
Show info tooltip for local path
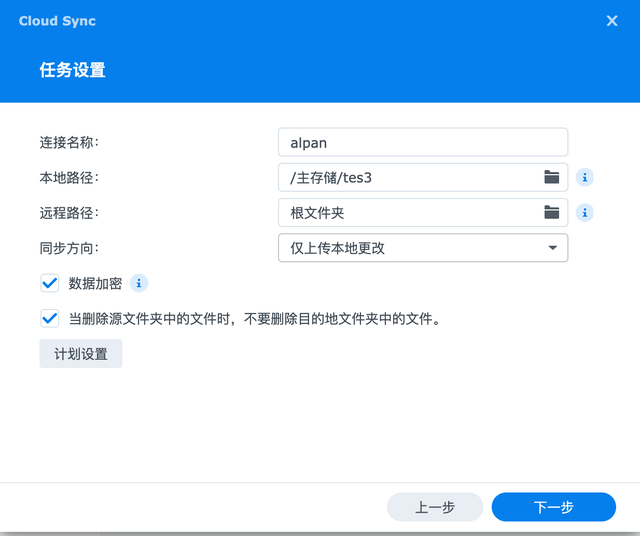click(584, 178)
